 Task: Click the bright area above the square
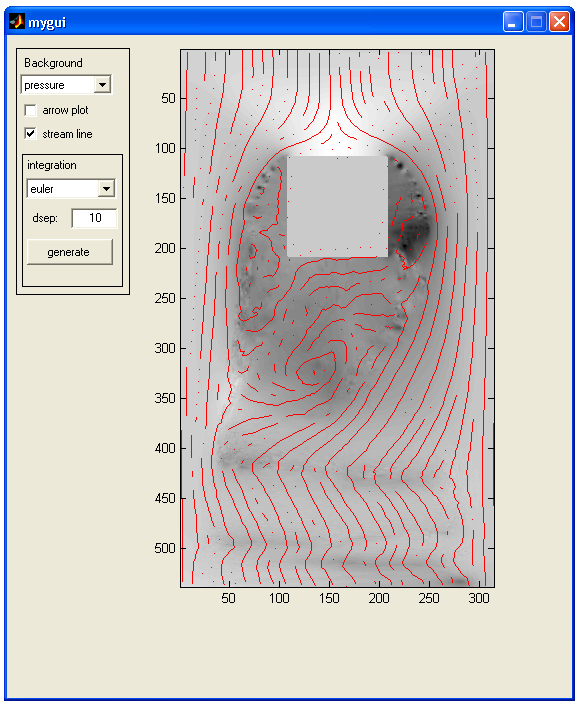pos(338,142)
